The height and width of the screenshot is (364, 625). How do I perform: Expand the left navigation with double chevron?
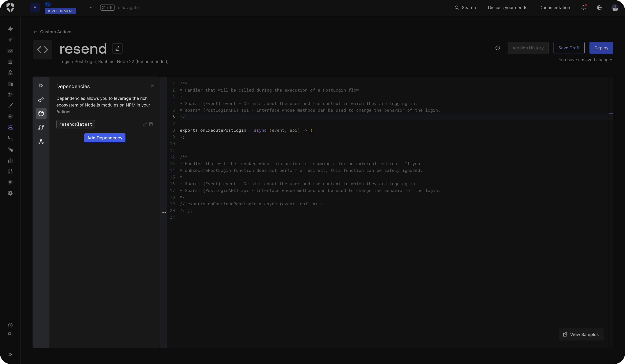(x=10, y=355)
